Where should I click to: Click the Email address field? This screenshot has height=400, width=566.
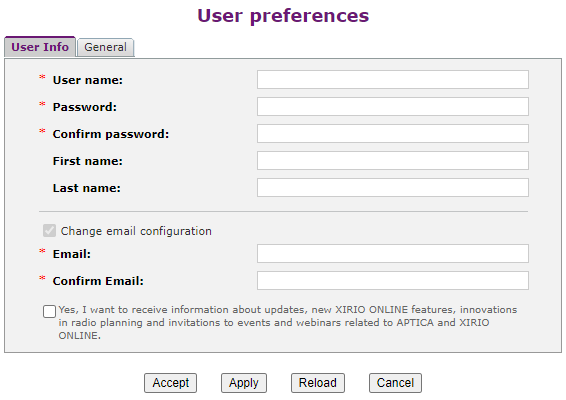[x=393, y=254]
